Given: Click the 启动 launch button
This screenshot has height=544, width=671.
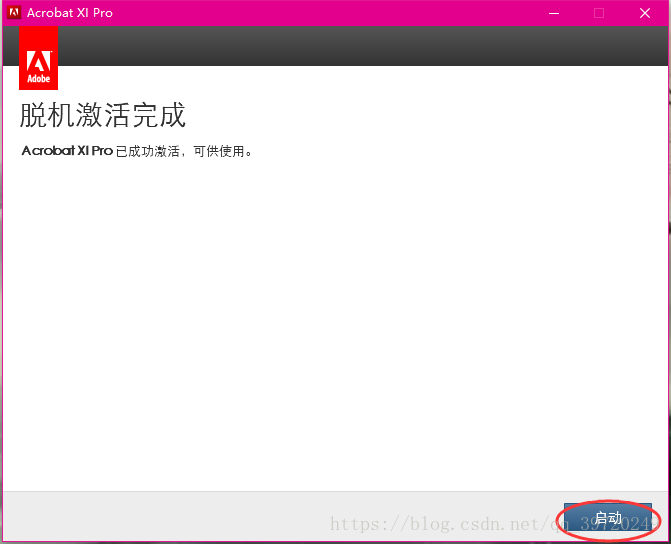Looking at the screenshot, I should (608, 518).
